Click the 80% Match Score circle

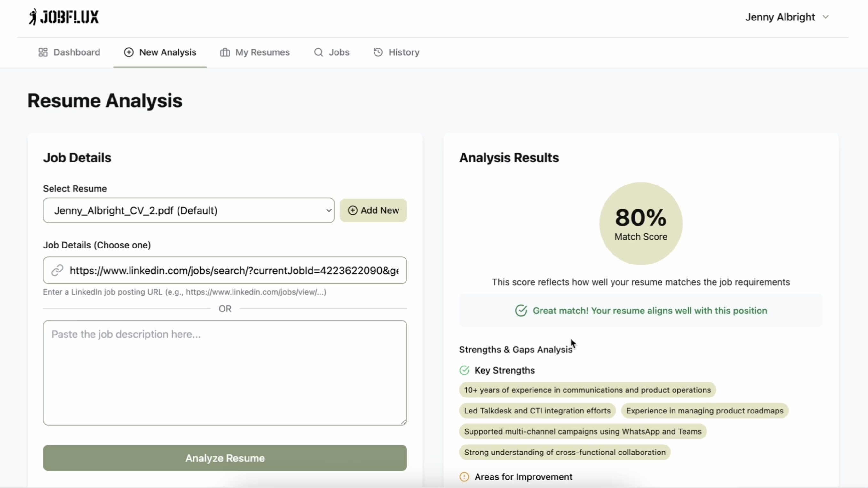click(641, 224)
